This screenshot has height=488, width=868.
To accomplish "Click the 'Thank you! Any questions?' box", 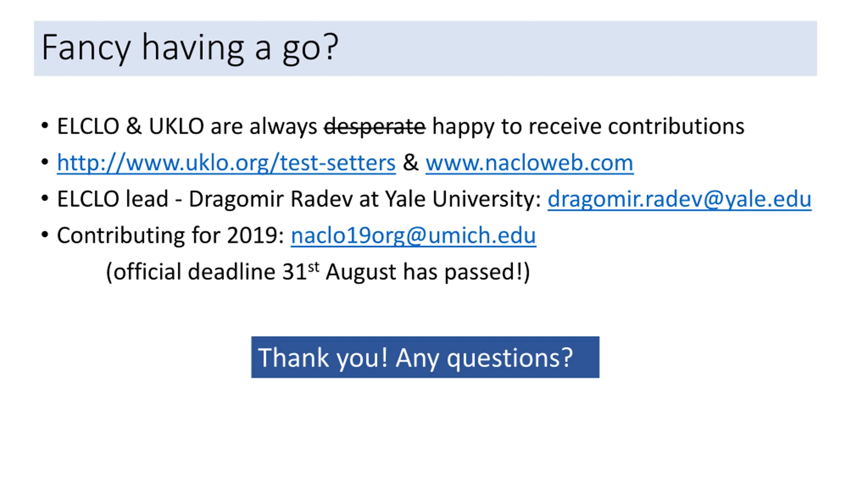I will (425, 357).
